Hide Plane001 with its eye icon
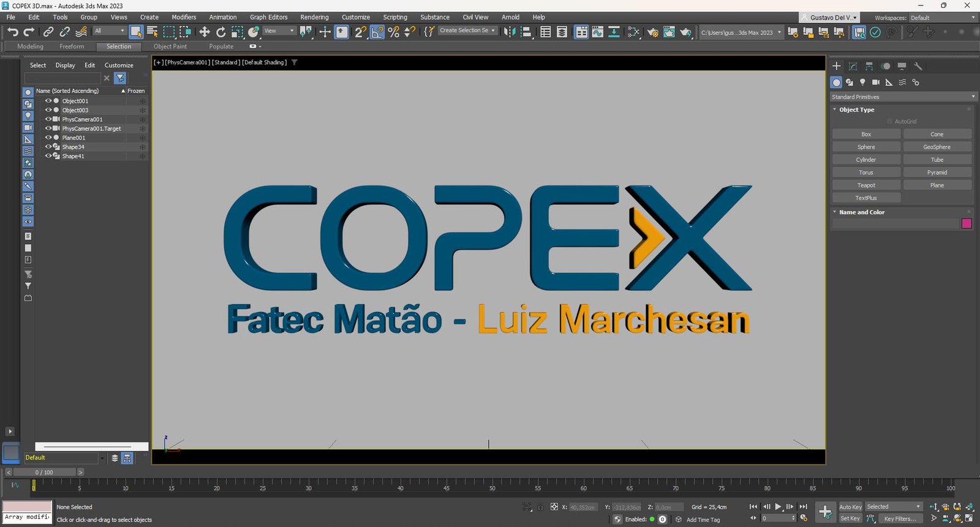Screen dimensions: 980x527 pyautogui.click(x=48, y=138)
